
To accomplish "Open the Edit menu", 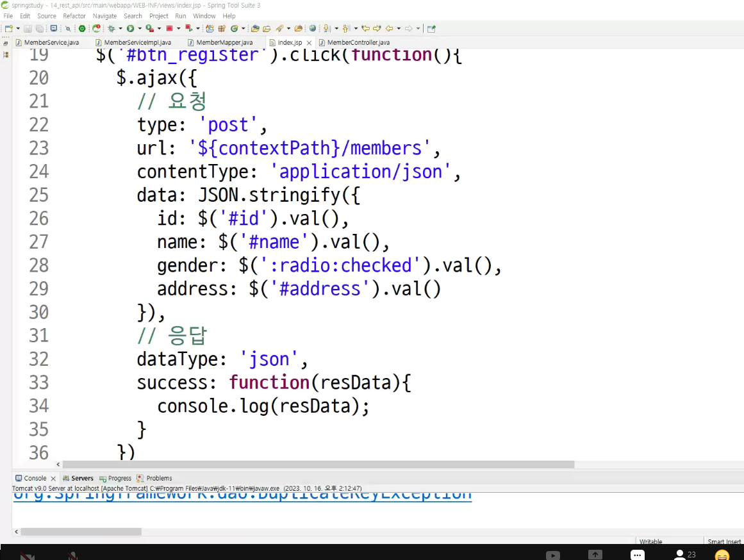I will [x=25, y=15].
